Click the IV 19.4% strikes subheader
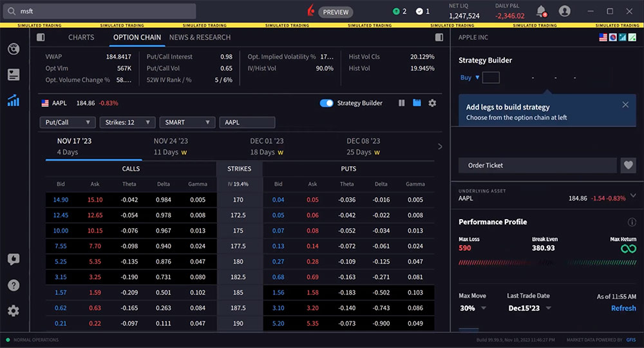Screen dimensions: 644x348 238,184
